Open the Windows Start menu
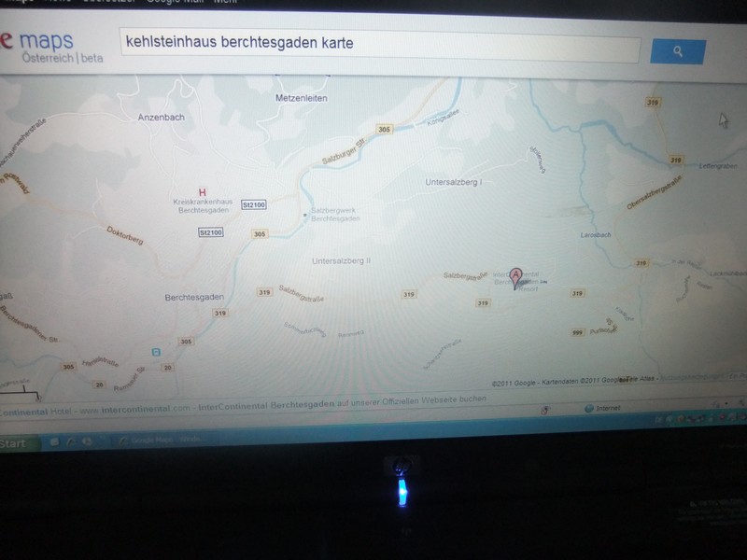Image resolution: width=747 pixels, height=560 pixels. tap(14, 443)
